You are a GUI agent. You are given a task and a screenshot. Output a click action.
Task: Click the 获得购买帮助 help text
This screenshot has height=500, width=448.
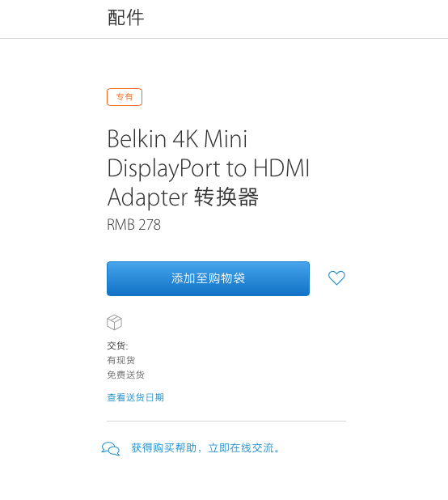coord(163,448)
